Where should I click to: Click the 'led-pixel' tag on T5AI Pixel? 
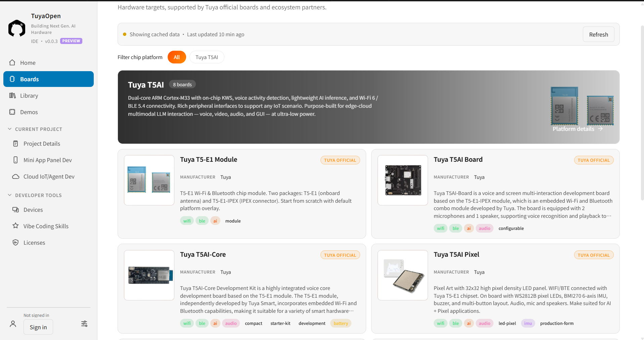[x=507, y=323]
